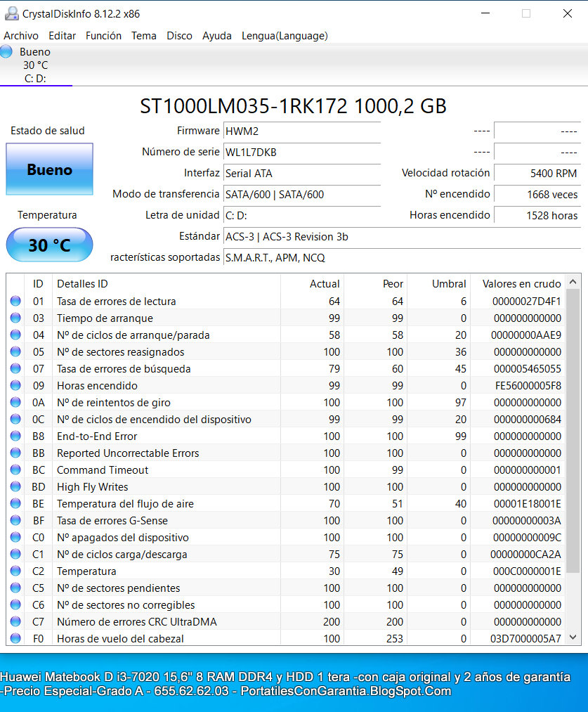Image resolution: width=588 pixels, height=712 pixels.
Task: Open the Ayuda menu
Action: click(217, 36)
